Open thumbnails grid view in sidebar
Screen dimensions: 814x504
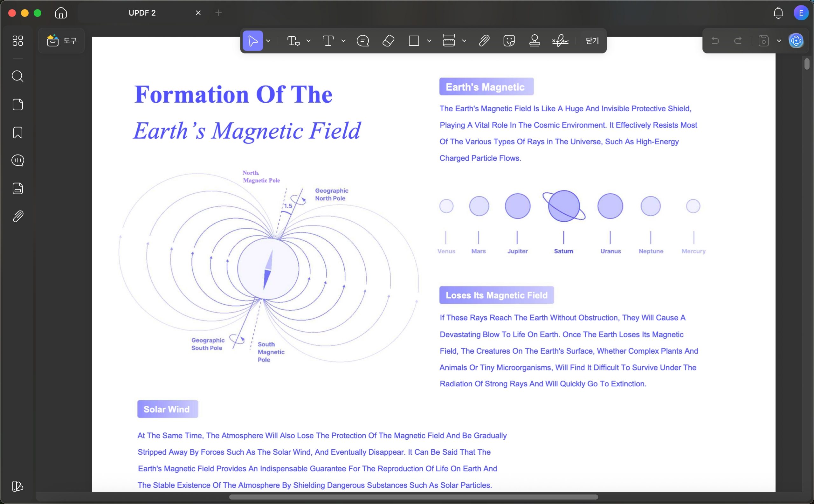coord(18,41)
